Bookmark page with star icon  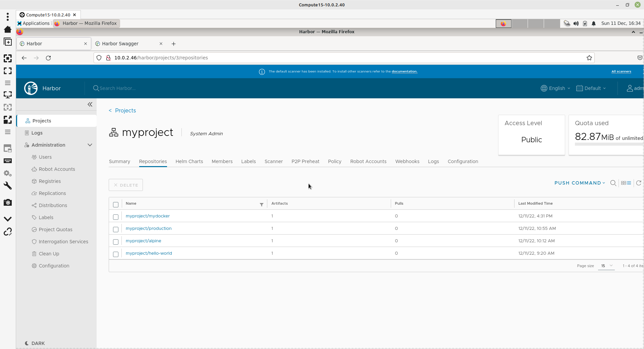[x=589, y=58]
